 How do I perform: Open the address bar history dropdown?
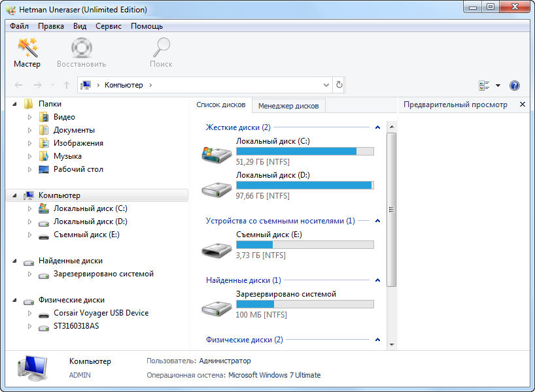[326, 85]
